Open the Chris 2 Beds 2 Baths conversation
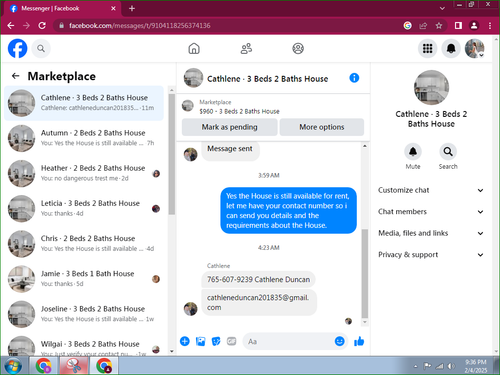This screenshot has height=375, width=500. click(x=84, y=244)
